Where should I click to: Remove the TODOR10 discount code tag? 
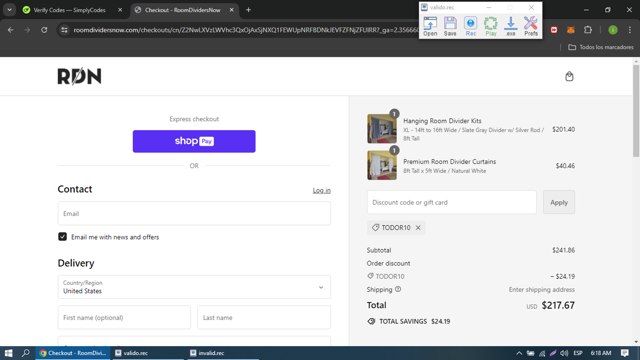[x=418, y=228]
